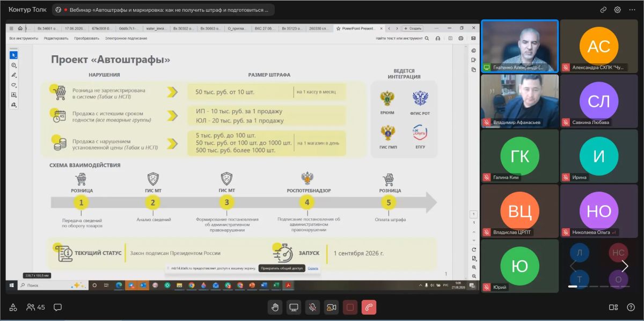This screenshot has height=321, width=644.
Task: Show previous page of participant tiles
Action: [x=572, y=266]
